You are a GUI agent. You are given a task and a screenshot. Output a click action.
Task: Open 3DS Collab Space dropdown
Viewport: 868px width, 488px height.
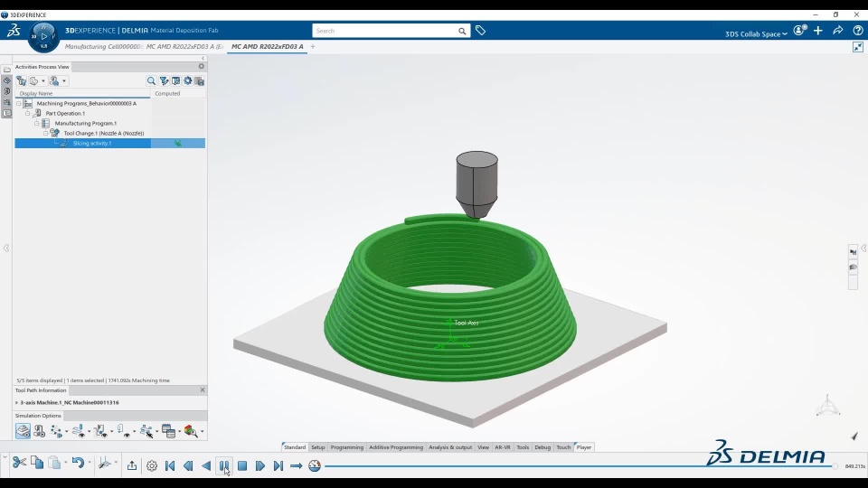tap(756, 34)
